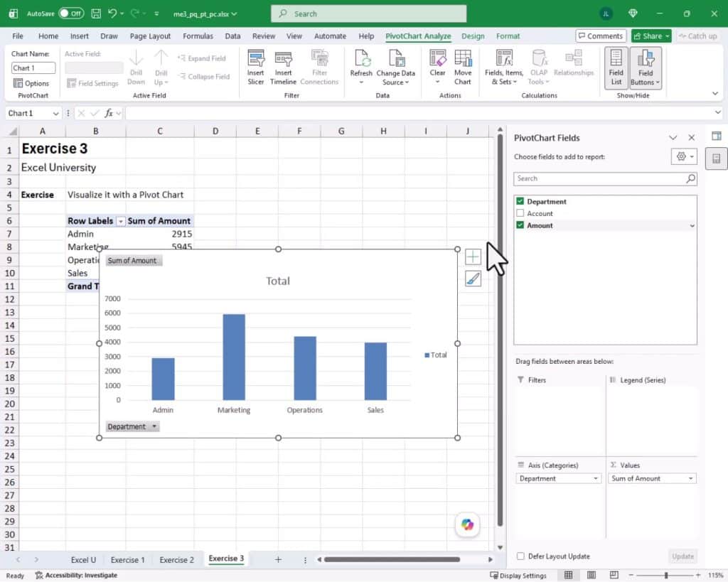The height and width of the screenshot is (582, 728).
Task: Check the Account field
Action: click(x=520, y=213)
